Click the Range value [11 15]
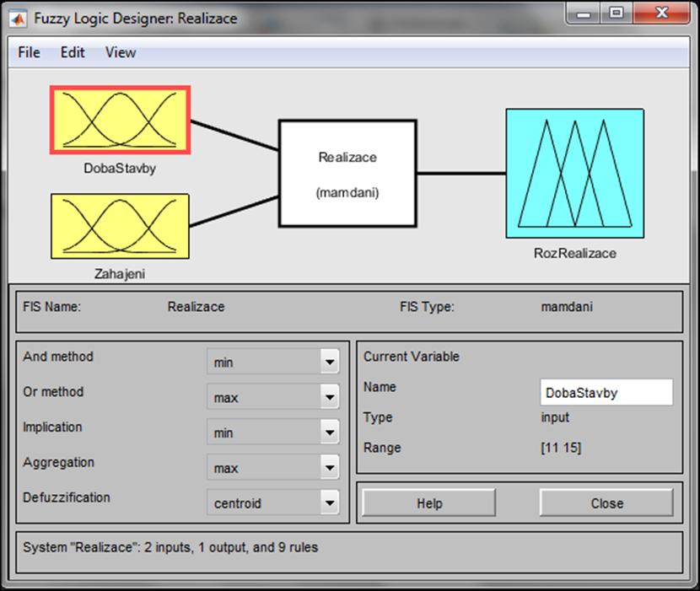 click(561, 448)
